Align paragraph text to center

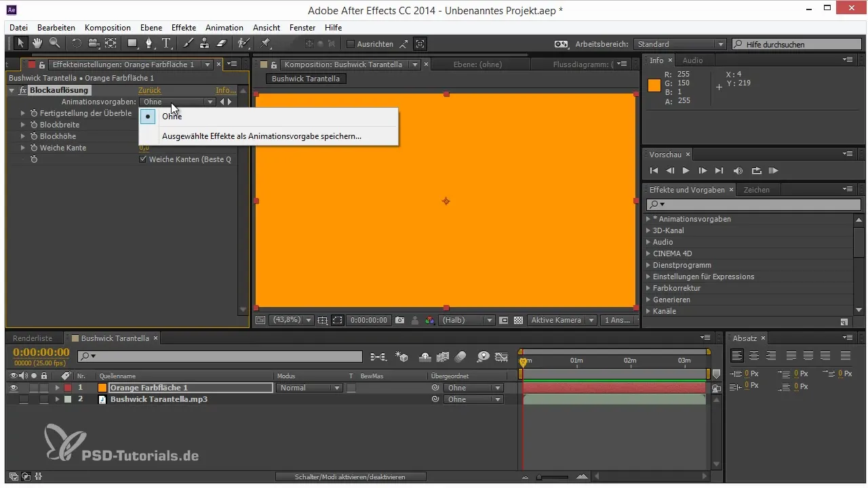tap(754, 355)
